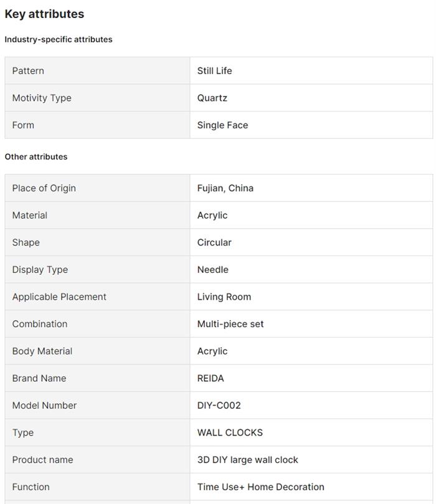Select the Single Face form value

pos(222,125)
